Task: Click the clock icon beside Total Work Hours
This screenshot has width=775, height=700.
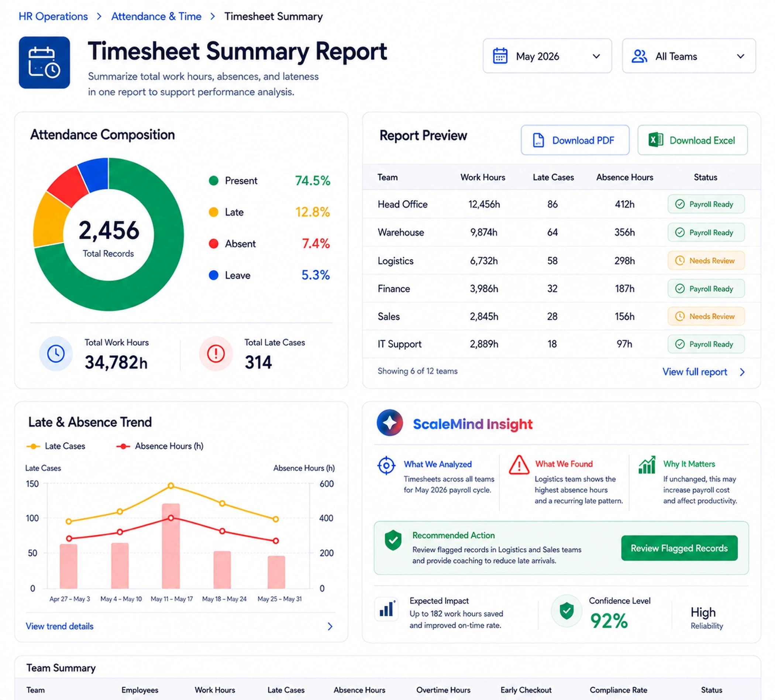Action: coord(56,353)
